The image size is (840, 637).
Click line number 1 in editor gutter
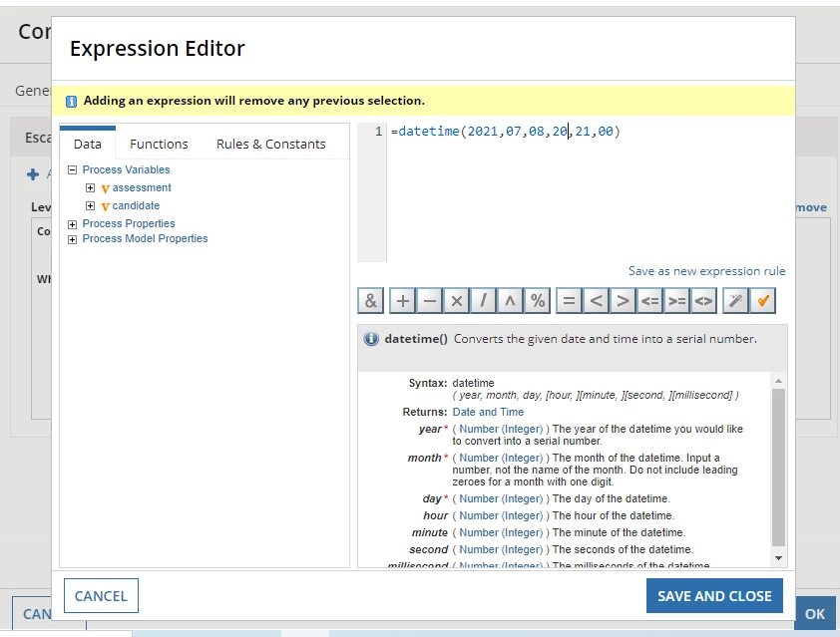[378, 132]
